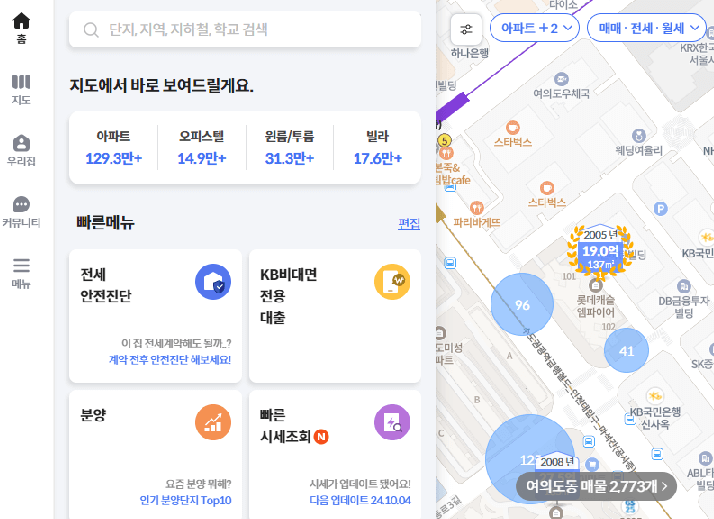Expand the 매매·전세·월세 deal type dropdown
Screen dimensions: 714x519
[x=646, y=28]
